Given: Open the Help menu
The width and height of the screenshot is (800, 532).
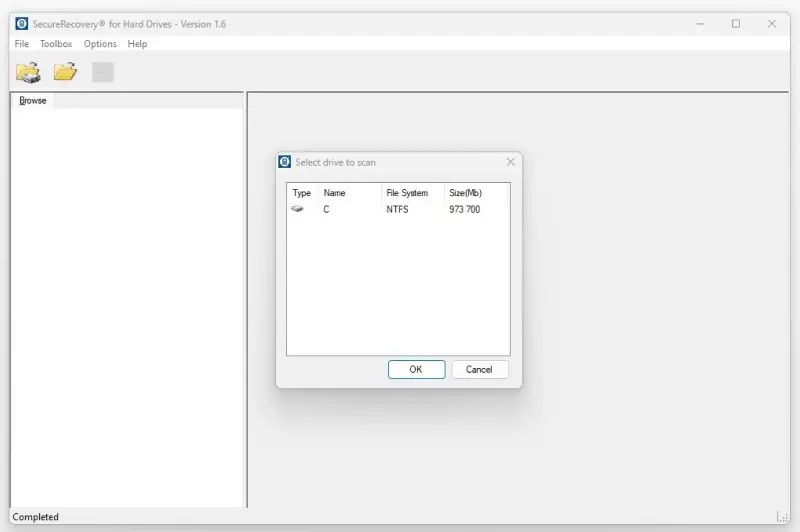Looking at the screenshot, I should 137,44.
